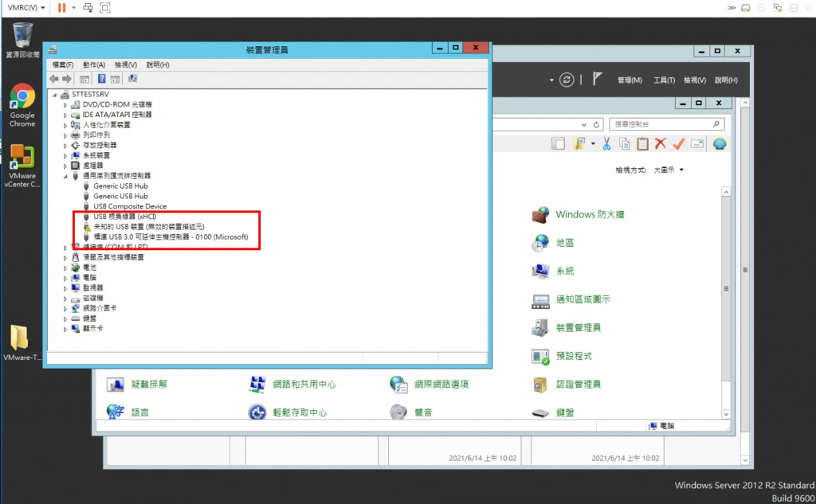Click the orange checkmark toolbar icon

click(x=678, y=144)
